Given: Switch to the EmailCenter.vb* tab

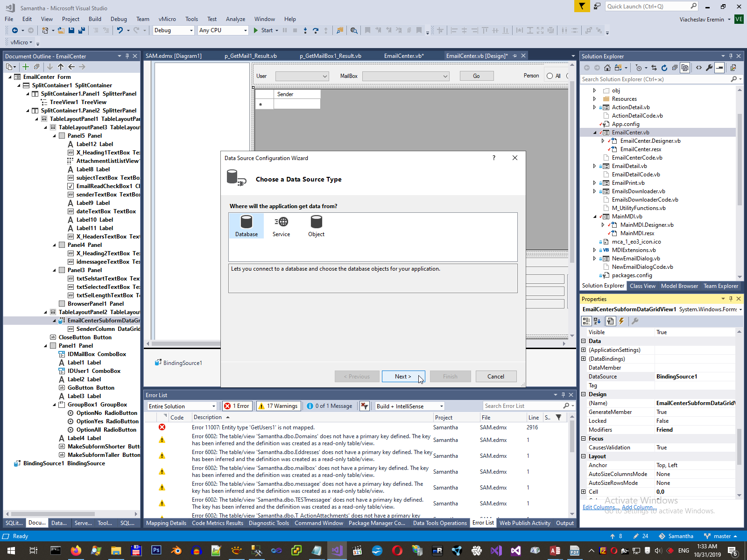Looking at the screenshot, I should 404,56.
